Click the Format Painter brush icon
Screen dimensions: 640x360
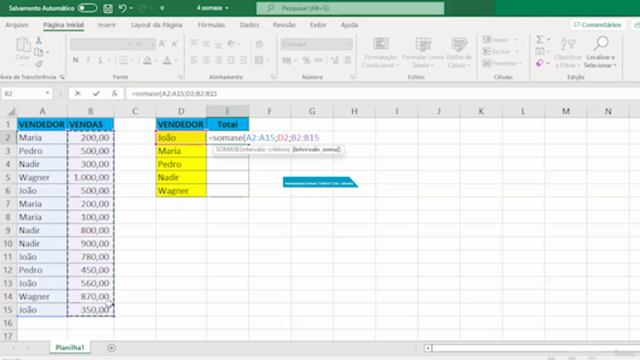pos(39,64)
